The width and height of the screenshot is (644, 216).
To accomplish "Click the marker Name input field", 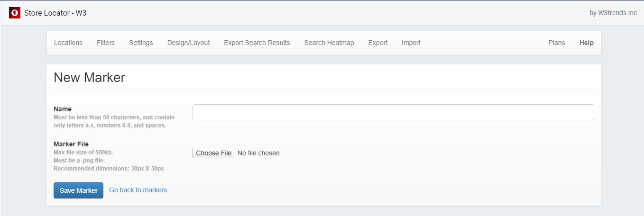I will click(393, 112).
